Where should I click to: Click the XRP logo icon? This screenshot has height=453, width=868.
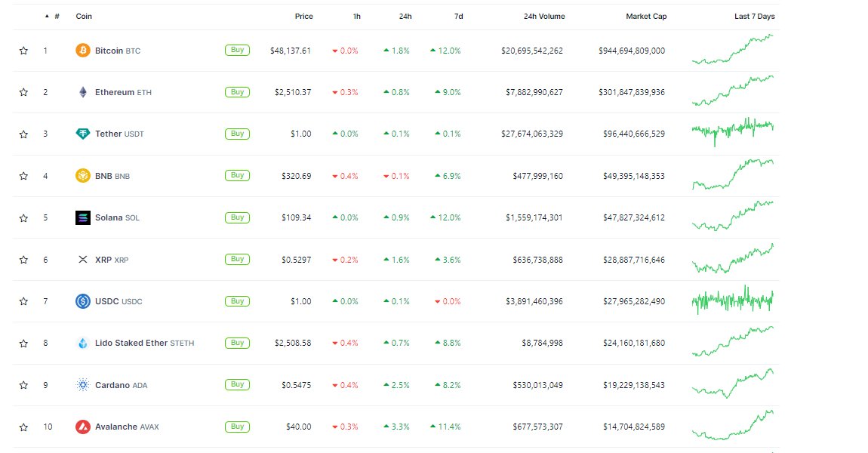pos(82,259)
